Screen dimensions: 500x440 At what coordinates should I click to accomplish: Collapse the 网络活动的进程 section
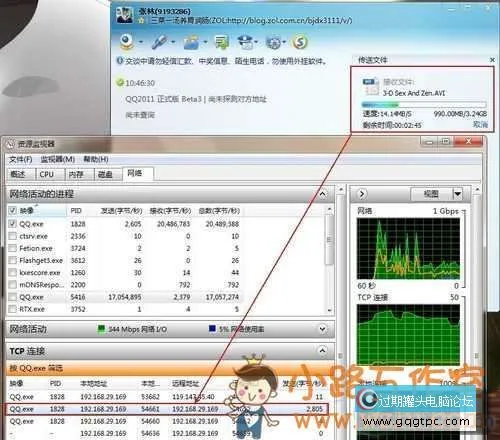(x=323, y=194)
